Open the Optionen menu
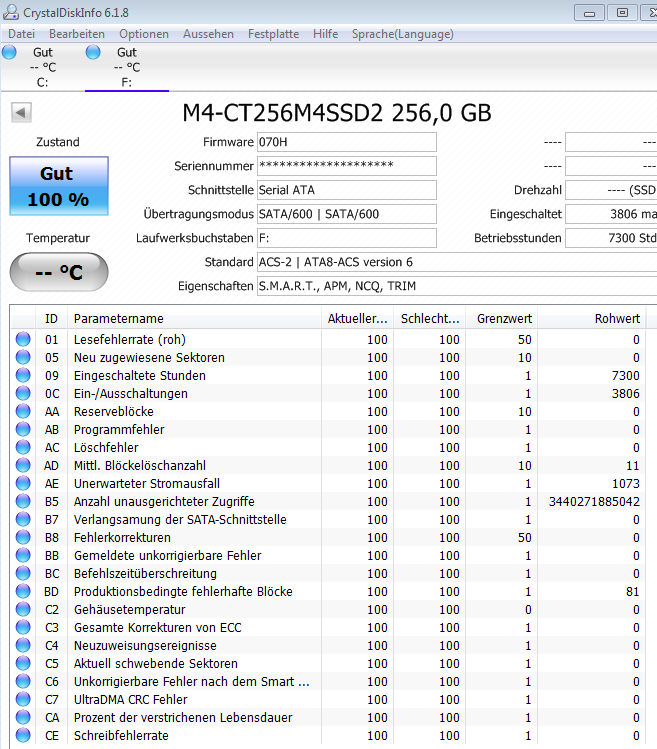 (x=144, y=34)
